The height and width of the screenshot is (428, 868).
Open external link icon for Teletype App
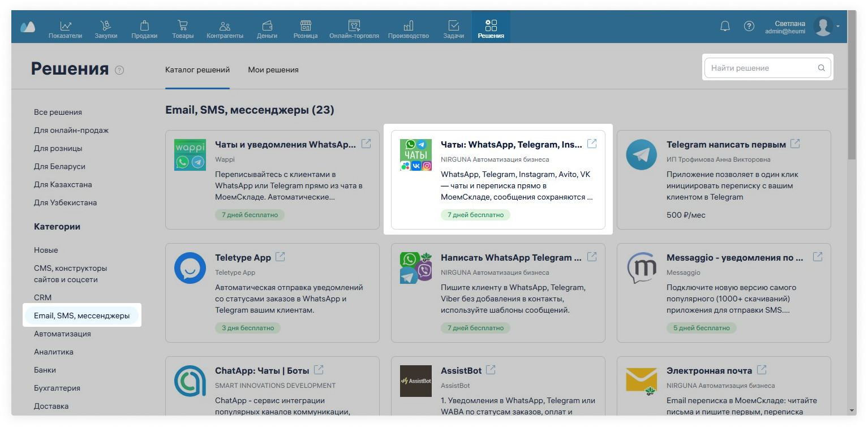click(x=280, y=257)
